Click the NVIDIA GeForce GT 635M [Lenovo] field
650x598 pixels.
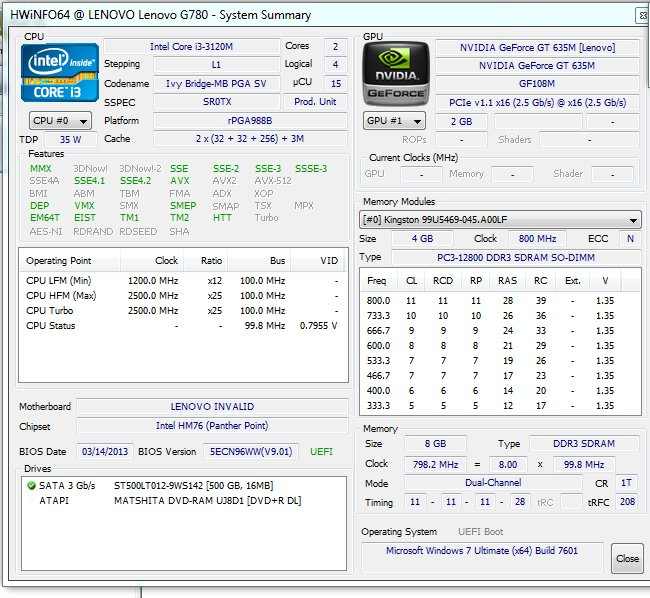537,48
